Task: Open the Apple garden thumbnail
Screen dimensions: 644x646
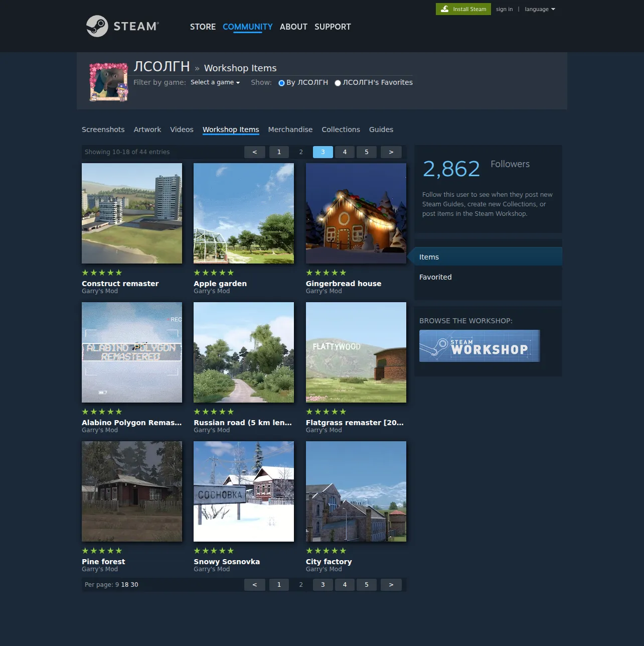Action: click(x=244, y=213)
